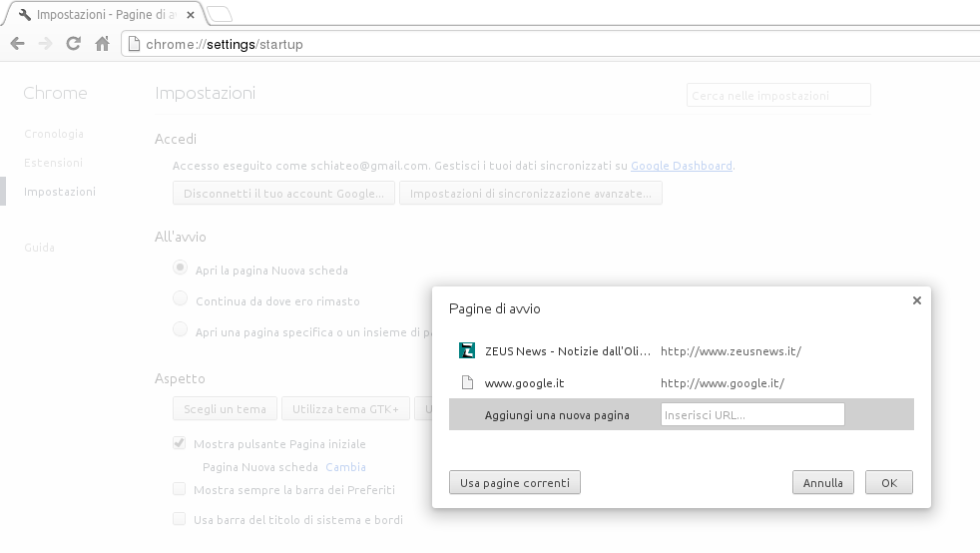The height and width of the screenshot is (553, 980).
Task: Select Impostazioni in the sidebar
Action: [x=59, y=192]
